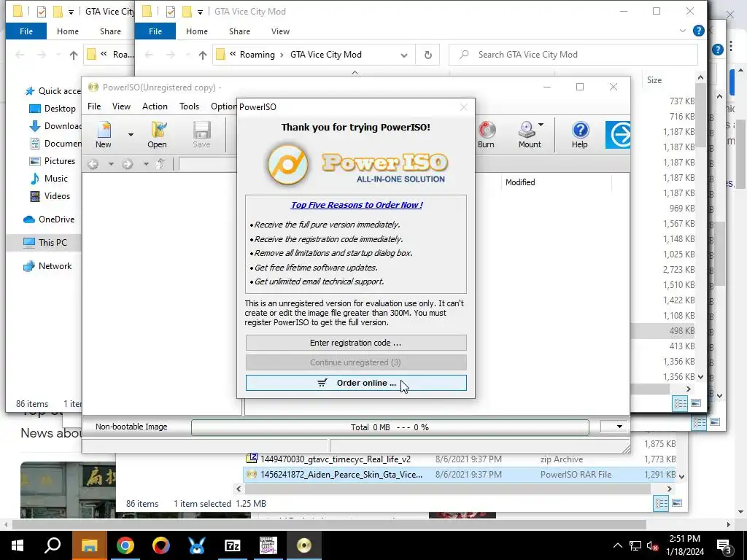
Task: Select This PC in navigation pane
Action: (45, 242)
